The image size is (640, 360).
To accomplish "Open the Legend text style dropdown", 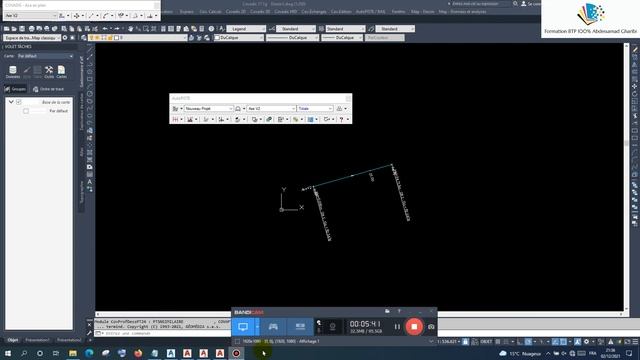I will pyautogui.click(x=246, y=29).
